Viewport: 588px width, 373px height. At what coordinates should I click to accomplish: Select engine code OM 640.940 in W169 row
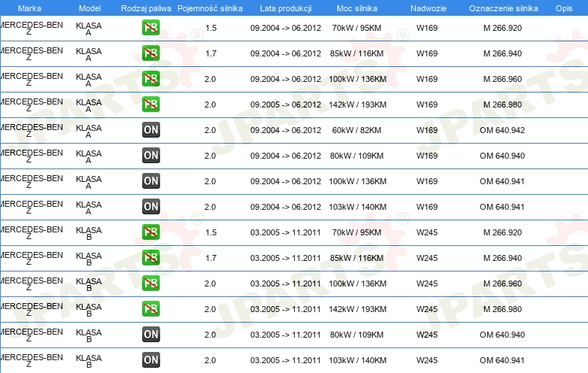click(502, 156)
